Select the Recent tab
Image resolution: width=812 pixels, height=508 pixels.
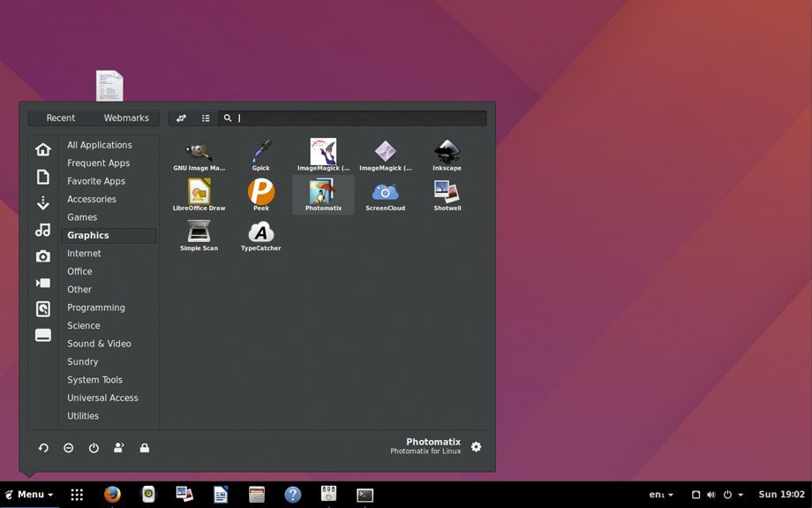pyautogui.click(x=61, y=118)
